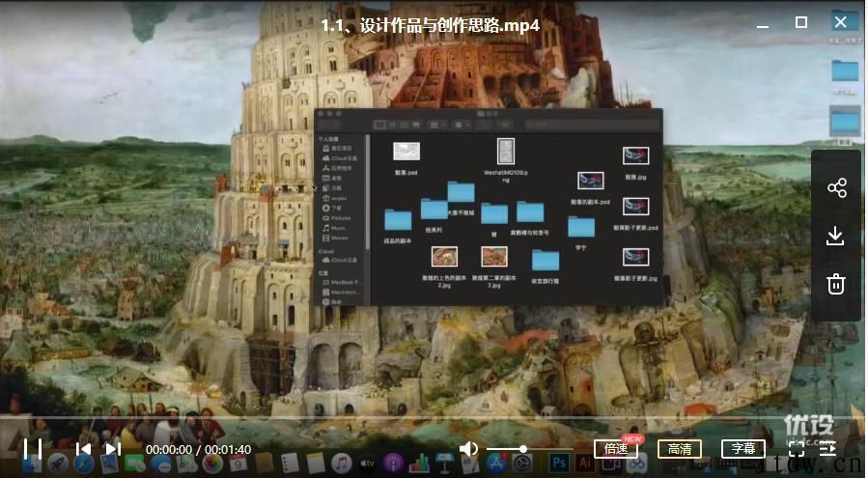This screenshot has width=868, height=478.
Task: Select column view in Finder toolbar
Action: (405, 126)
